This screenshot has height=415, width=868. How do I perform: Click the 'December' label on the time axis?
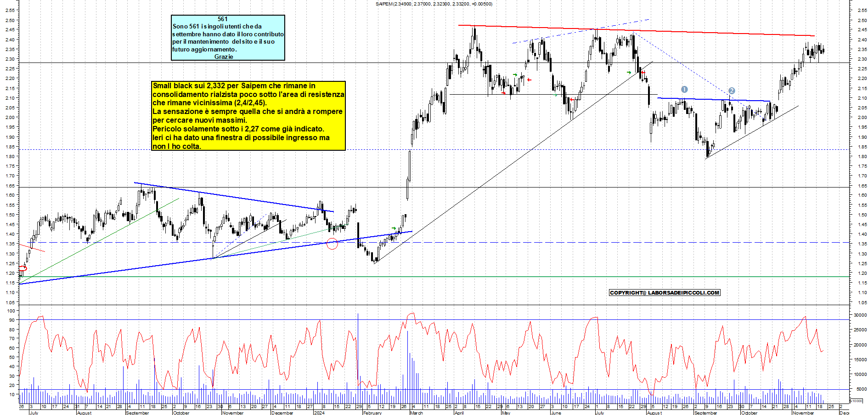pos(282,413)
